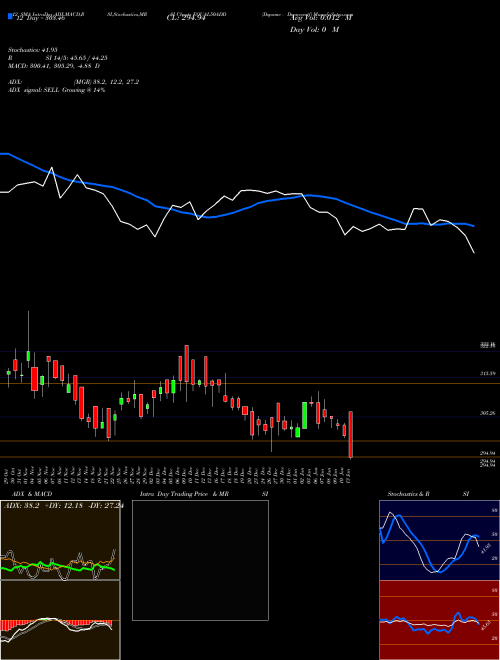500x660 pixels.
Task: Select the 305.26 price axis label
Action: (488, 413)
